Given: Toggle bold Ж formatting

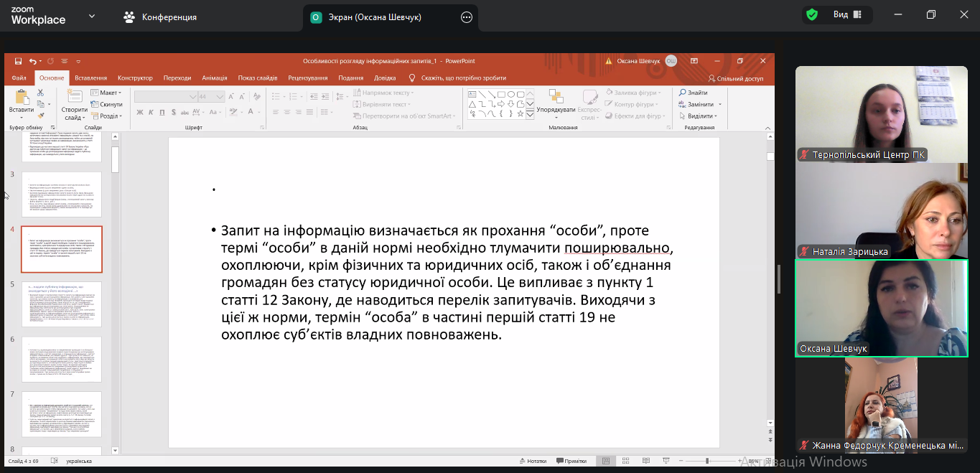Looking at the screenshot, I should pos(140,112).
